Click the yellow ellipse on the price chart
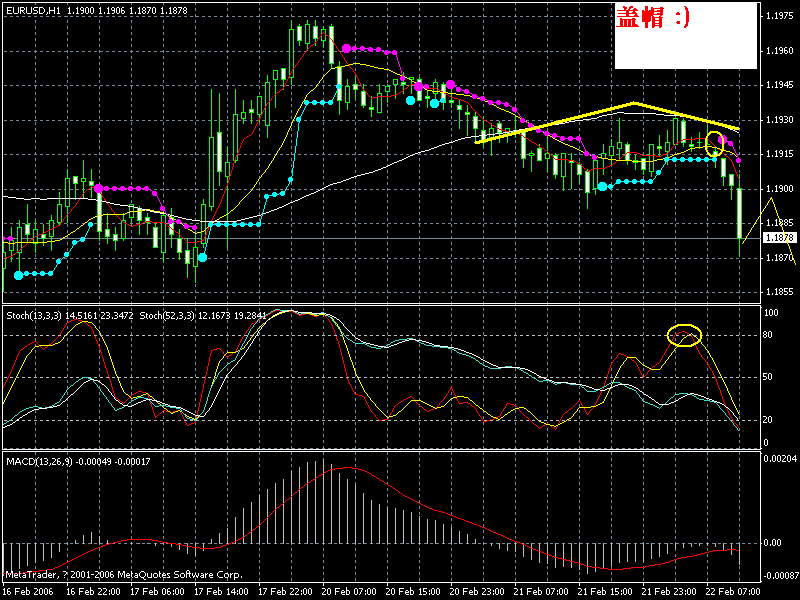800x600 pixels. coord(714,143)
